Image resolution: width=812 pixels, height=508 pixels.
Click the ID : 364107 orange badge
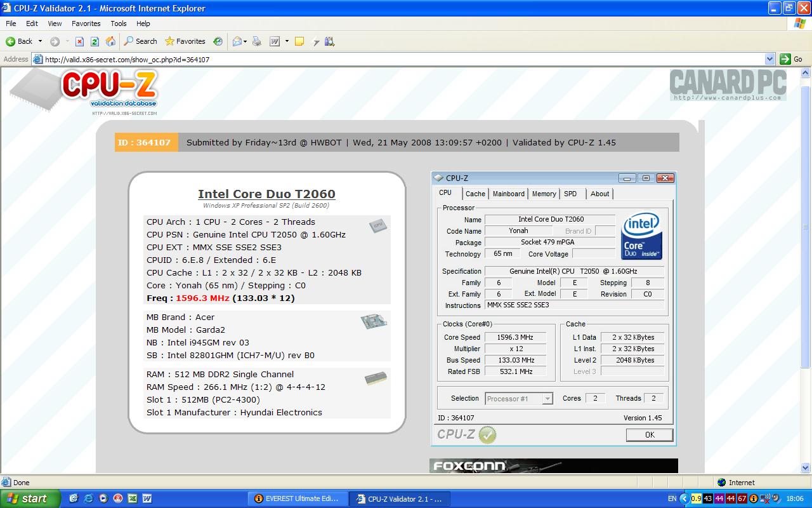(147, 142)
